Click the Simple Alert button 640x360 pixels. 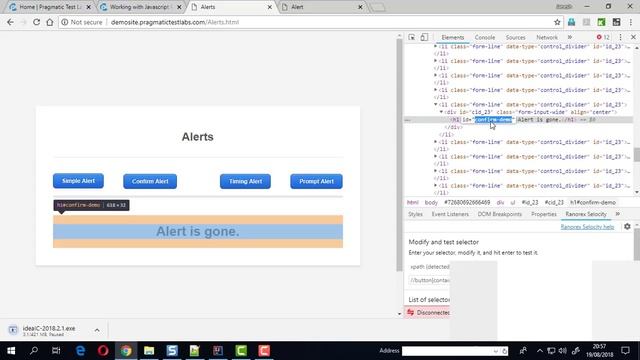(x=78, y=181)
